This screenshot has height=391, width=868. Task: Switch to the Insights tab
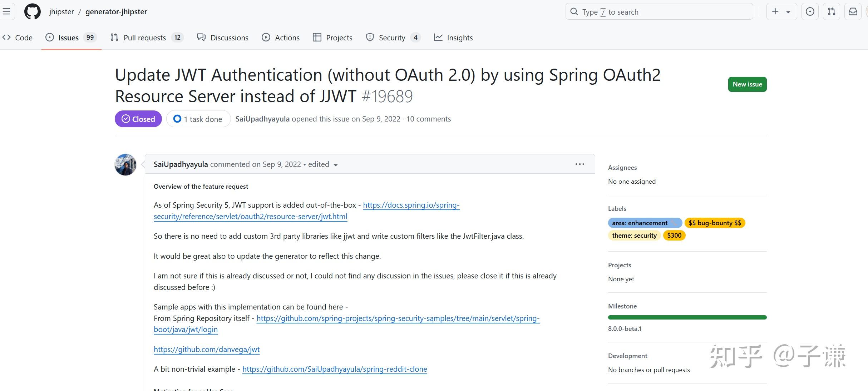[453, 38]
